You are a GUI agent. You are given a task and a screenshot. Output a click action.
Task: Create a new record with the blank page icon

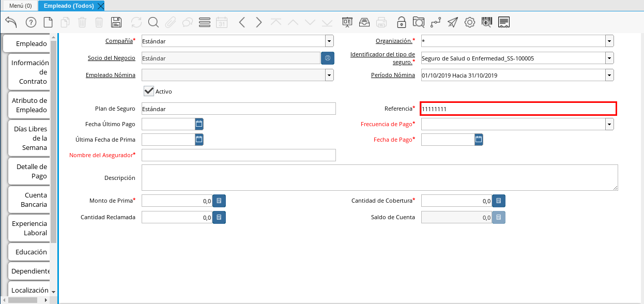click(x=48, y=22)
